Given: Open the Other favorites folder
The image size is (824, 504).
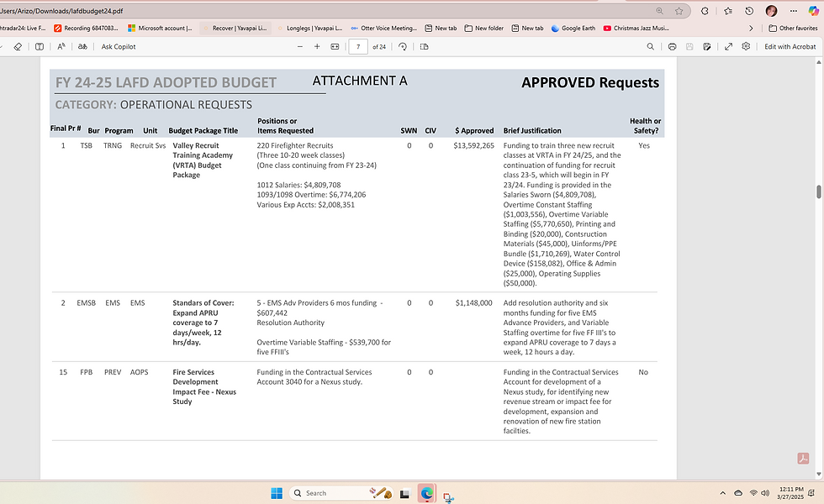Looking at the screenshot, I should [793, 29].
